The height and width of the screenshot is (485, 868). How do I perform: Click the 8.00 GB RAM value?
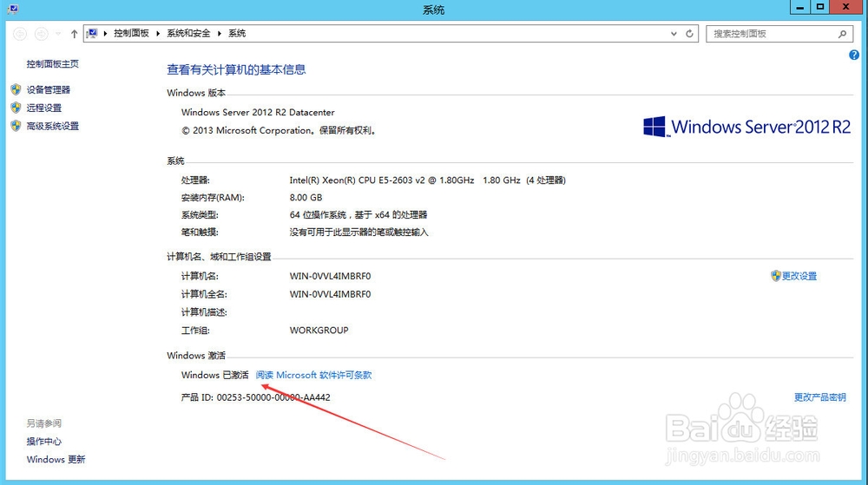click(306, 198)
